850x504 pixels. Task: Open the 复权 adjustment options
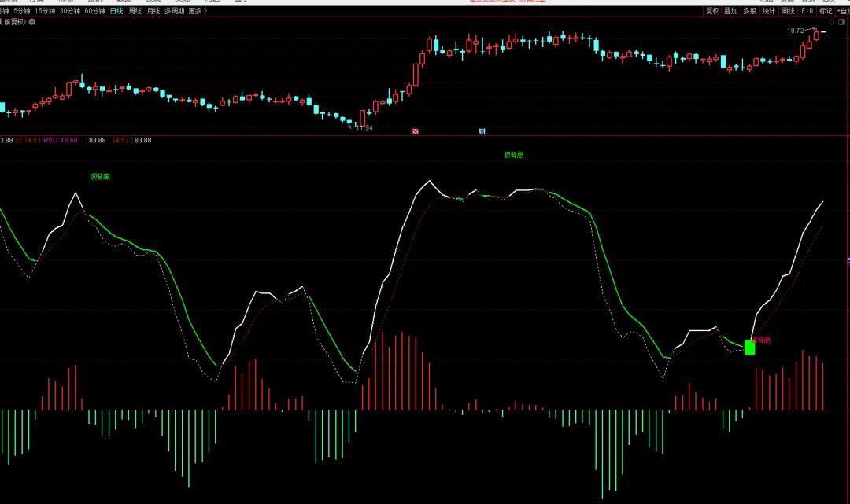[712, 11]
